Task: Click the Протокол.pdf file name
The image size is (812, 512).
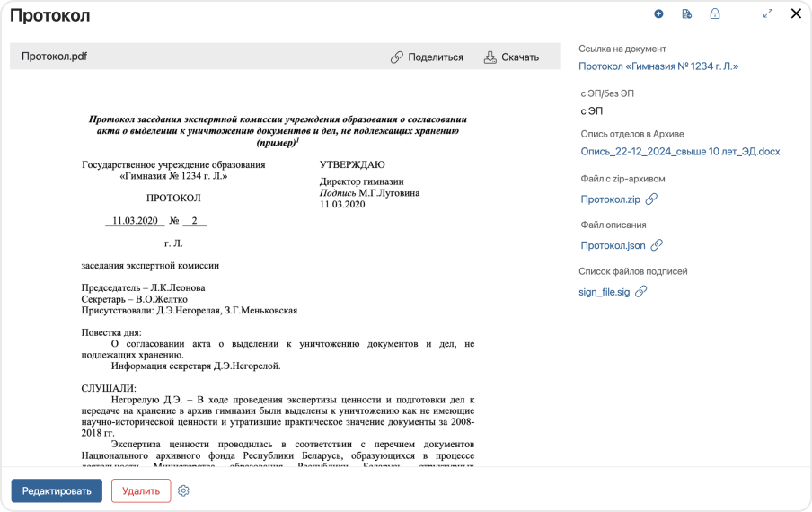Action: point(55,57)
